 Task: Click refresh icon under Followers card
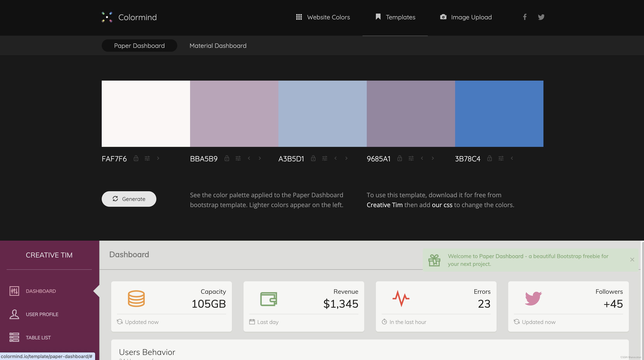click(x=517, y=322)
